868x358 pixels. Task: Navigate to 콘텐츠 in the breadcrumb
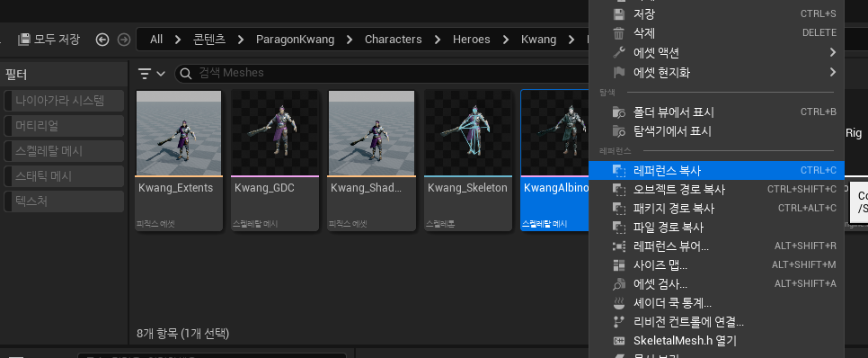(x=209, y=40)
